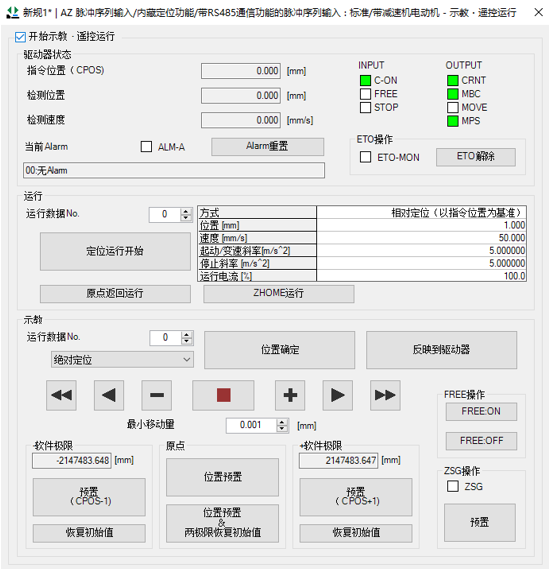Click the single left arrow jog button
The width and height of the screenshot is (549, 569).
pos(109,395)
